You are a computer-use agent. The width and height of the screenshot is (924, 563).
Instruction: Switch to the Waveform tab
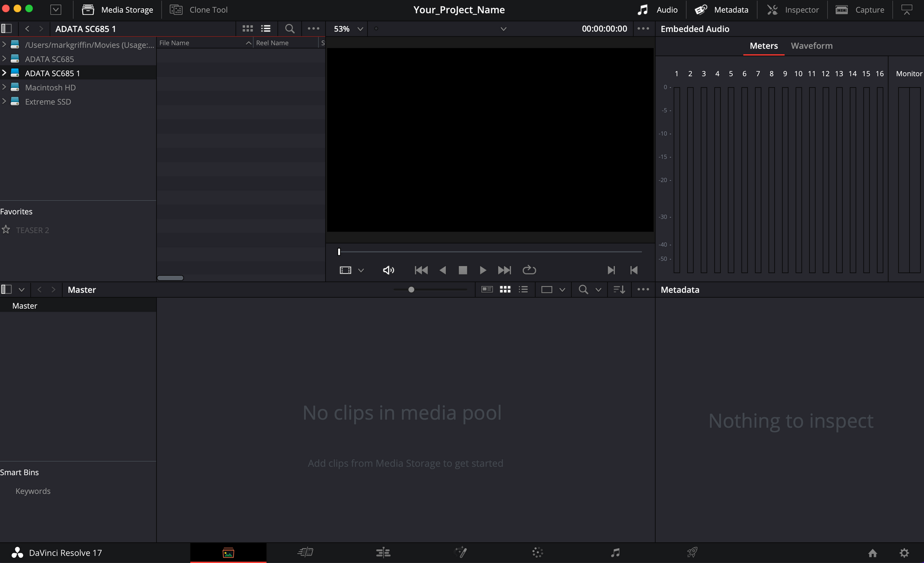(811, 46)
